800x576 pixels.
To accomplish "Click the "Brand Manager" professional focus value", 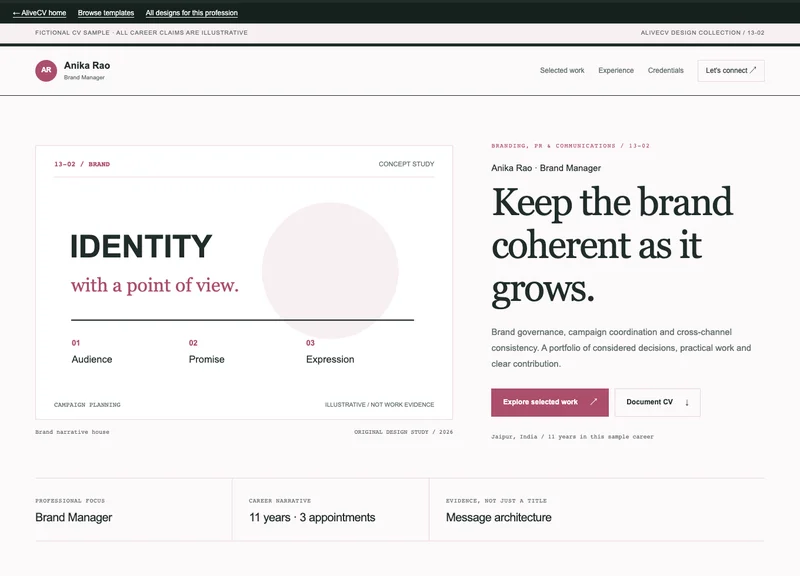I will tap(73, 517).
